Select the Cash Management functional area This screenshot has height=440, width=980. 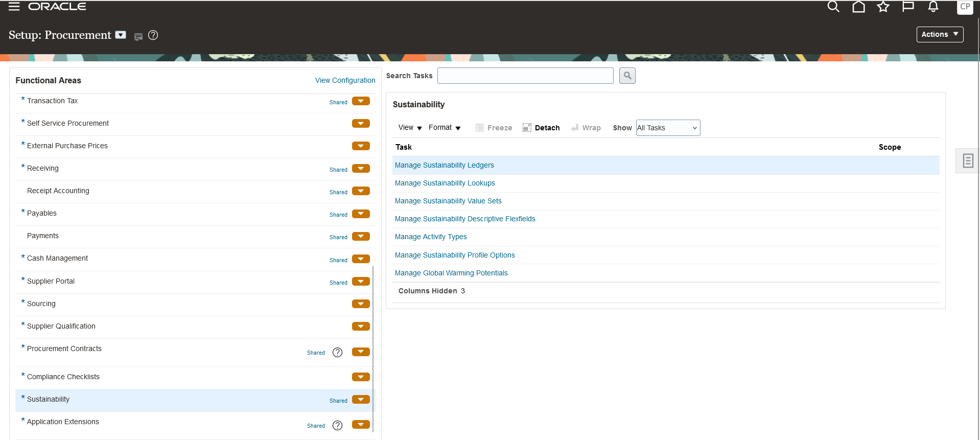(x=57, y=258)
